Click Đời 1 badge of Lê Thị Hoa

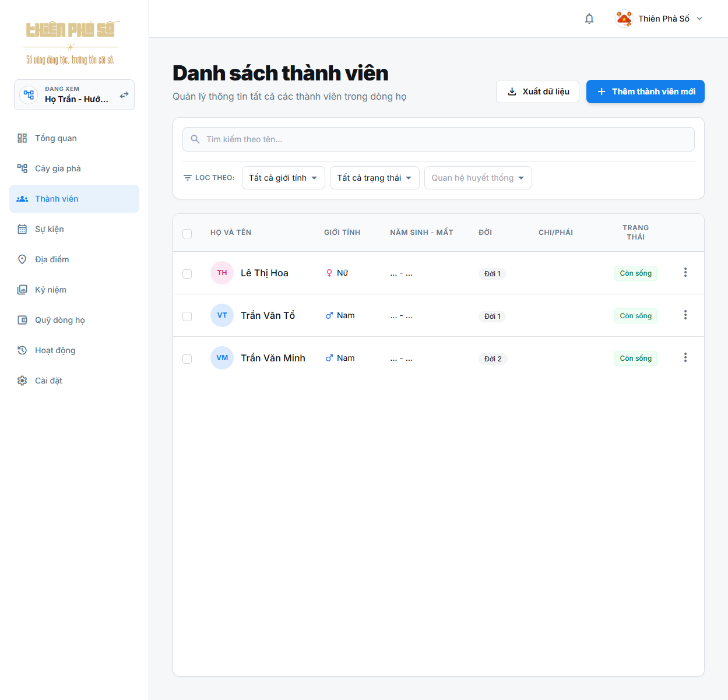(x=492, y=274)
